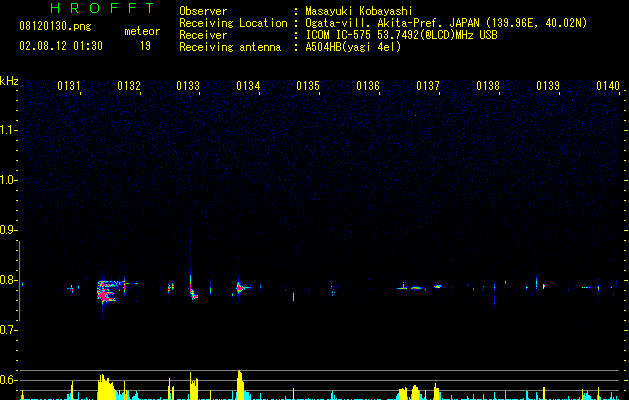Click the 1.0 kHz axis label
629x400 pixels.
(8, 180)
